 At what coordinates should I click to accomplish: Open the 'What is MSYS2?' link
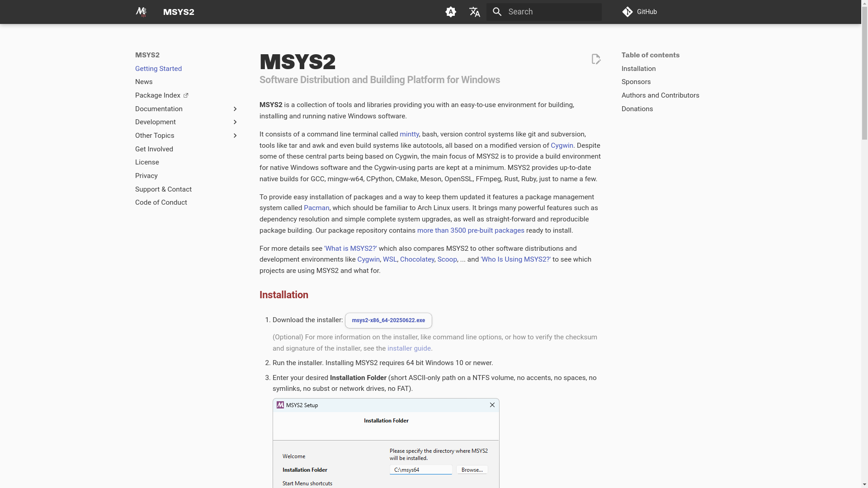[x=350, y=249]
